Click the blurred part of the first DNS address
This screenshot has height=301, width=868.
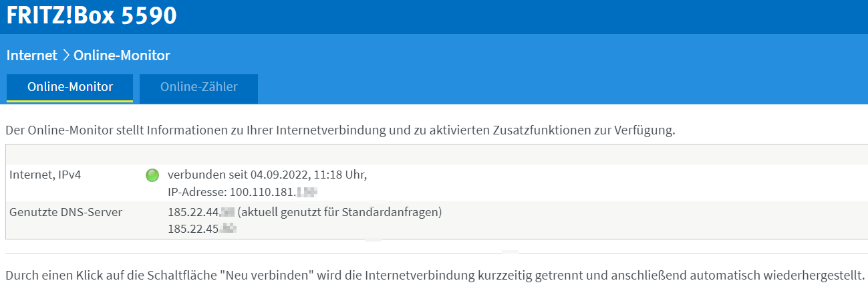point(227,213)
